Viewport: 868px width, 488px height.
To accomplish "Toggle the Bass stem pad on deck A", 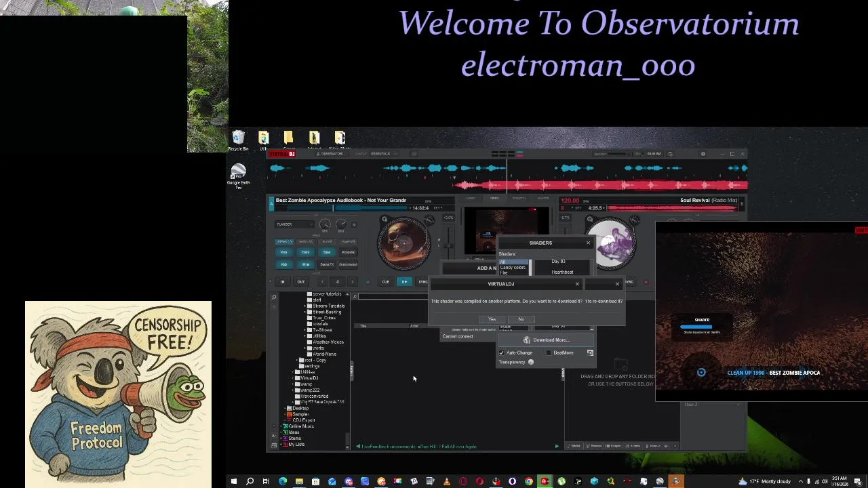I will point(327,252).
